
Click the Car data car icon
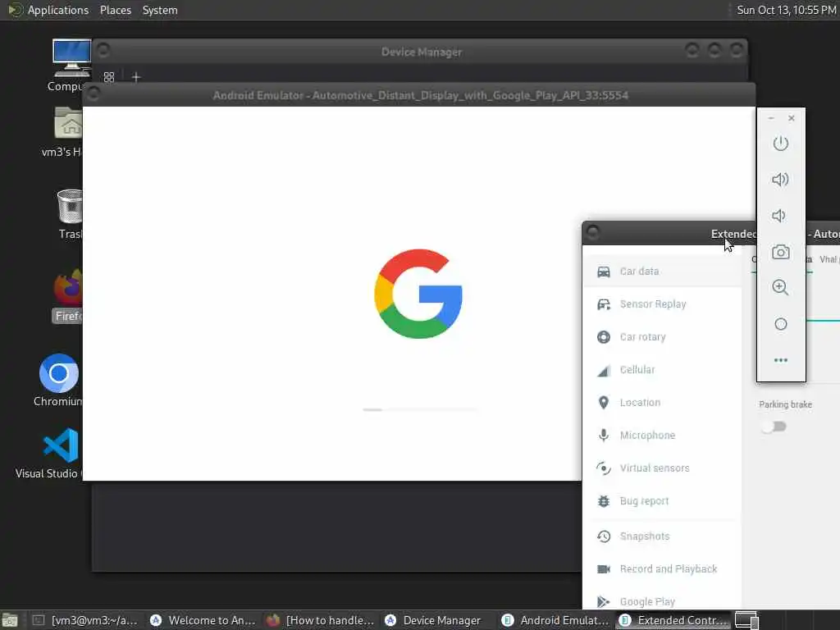click(x=604, y=272)
